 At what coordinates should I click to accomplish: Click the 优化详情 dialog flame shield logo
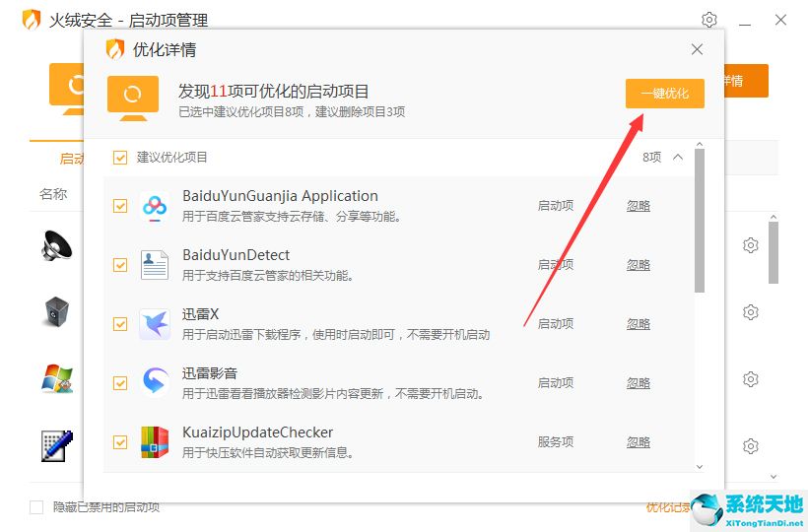(x=115, y=49)
